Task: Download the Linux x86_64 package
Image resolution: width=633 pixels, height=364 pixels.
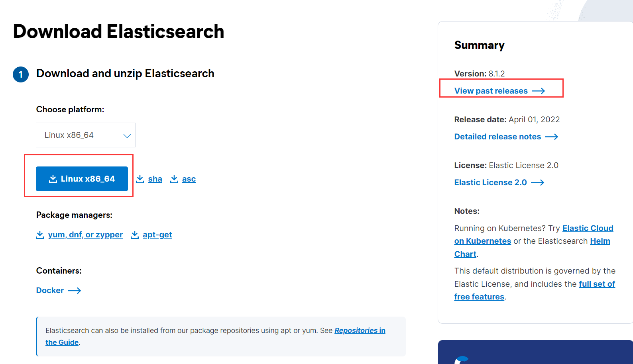Action: point(82,179)
